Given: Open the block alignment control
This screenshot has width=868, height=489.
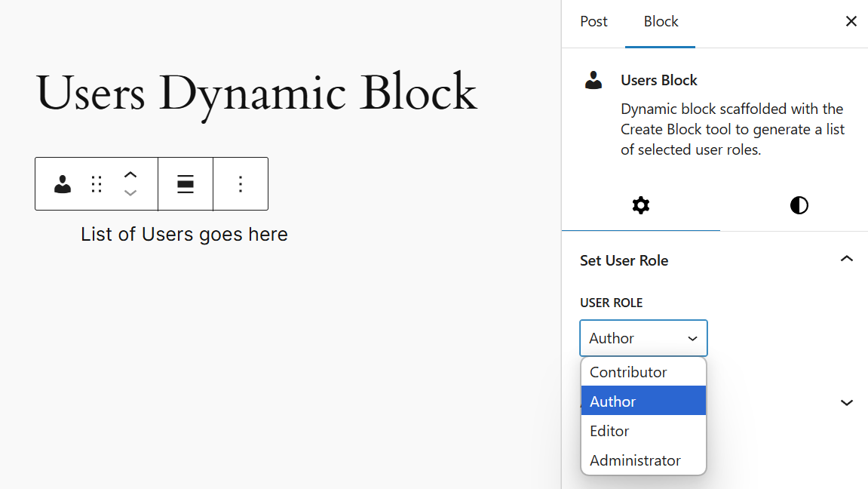Looking at the screenshot, I should (x=186, y=184).
